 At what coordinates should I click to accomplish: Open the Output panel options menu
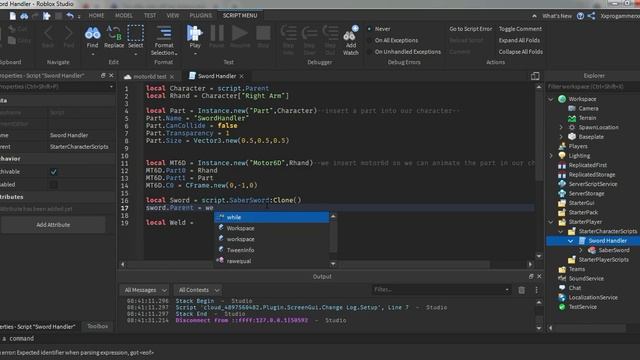(x=536, y=290)
